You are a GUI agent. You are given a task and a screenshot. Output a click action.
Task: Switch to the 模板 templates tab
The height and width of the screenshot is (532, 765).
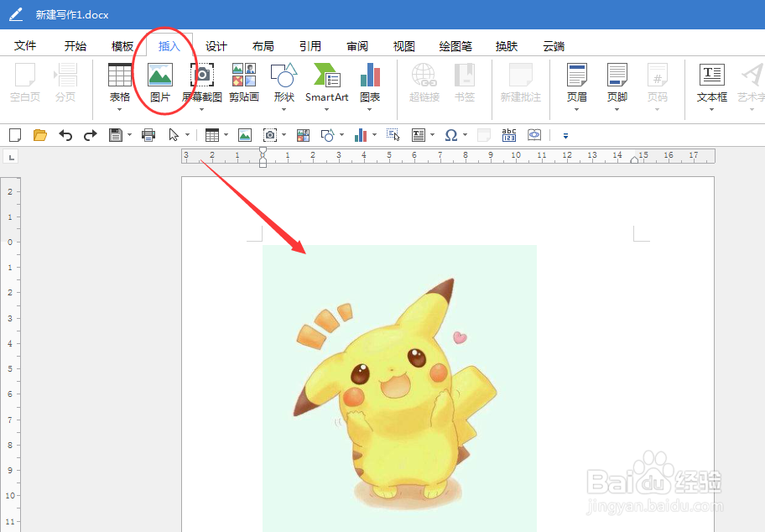122,46
